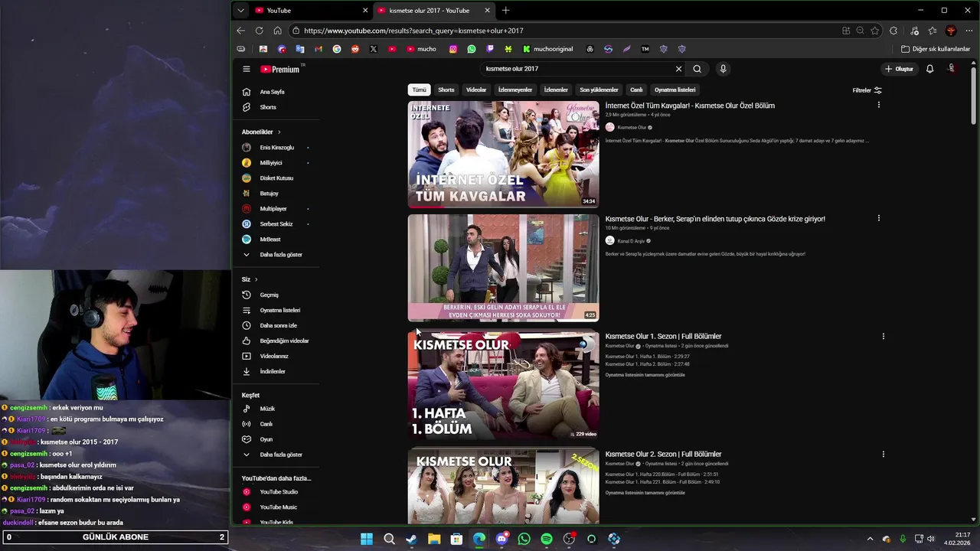The width and height of the screenshot is (980, 551).
Task: Click the YouTube search input field
Action: [x=578, y=69]
